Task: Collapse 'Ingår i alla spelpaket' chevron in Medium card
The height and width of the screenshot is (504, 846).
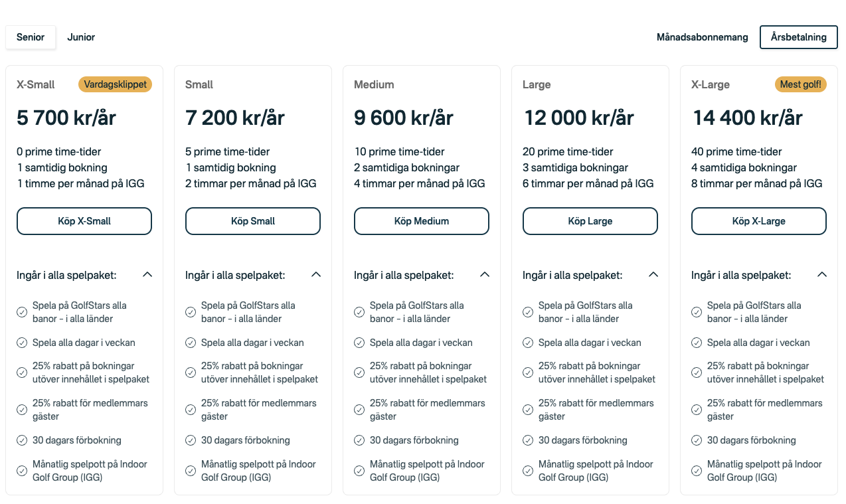Action: tap(485, 274)
